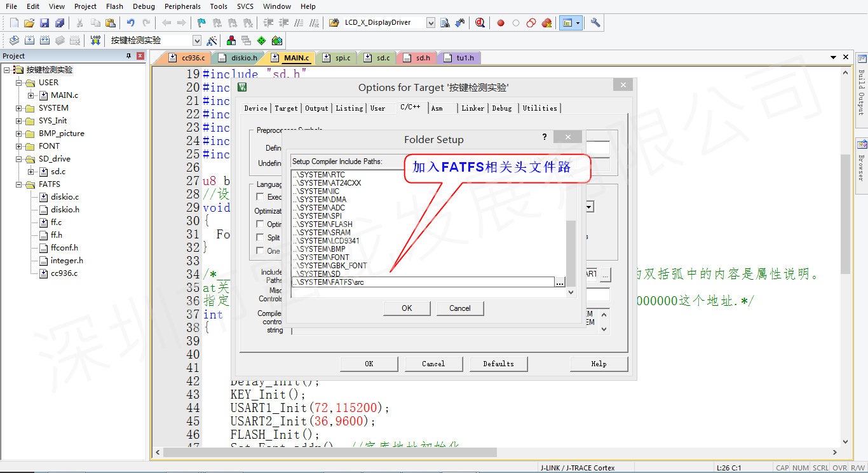Click the Undo arrow icon

point(130,23)
